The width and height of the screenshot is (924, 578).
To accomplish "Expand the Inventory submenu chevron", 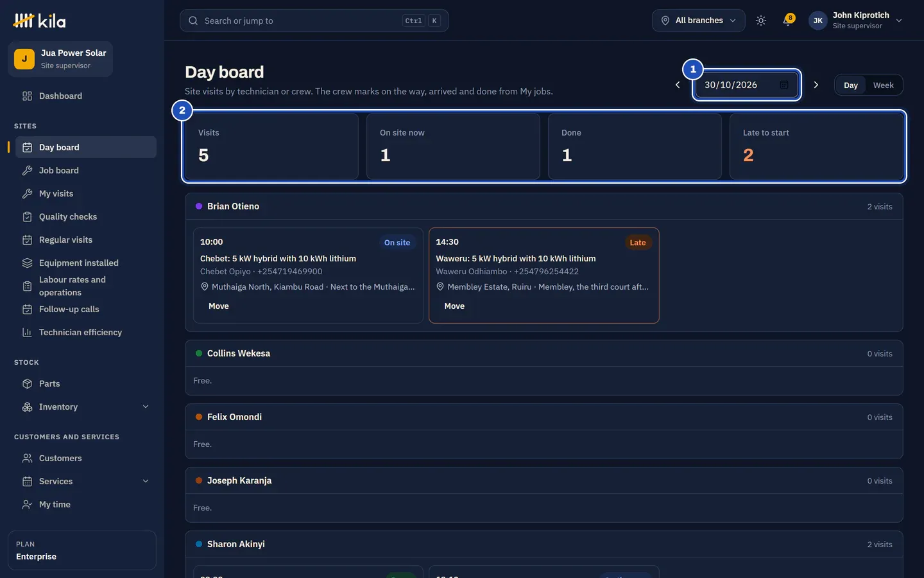I will point(146,407).
